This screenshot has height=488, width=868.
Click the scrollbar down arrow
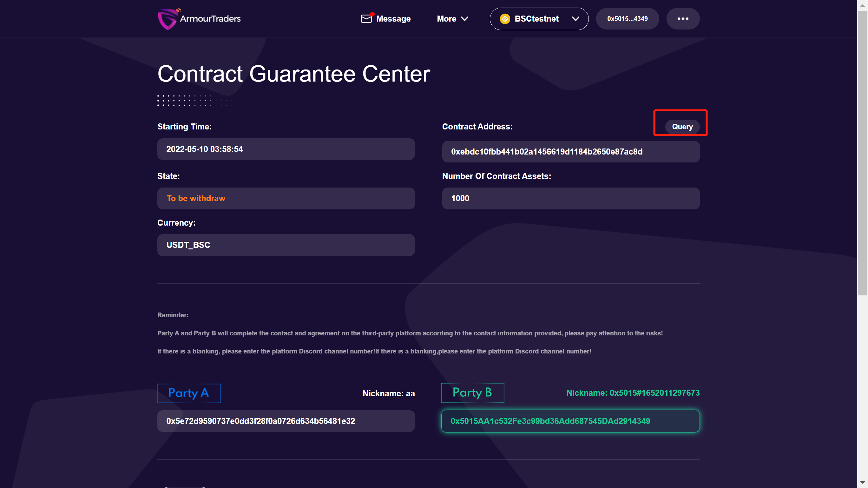(x=862, y=482)
